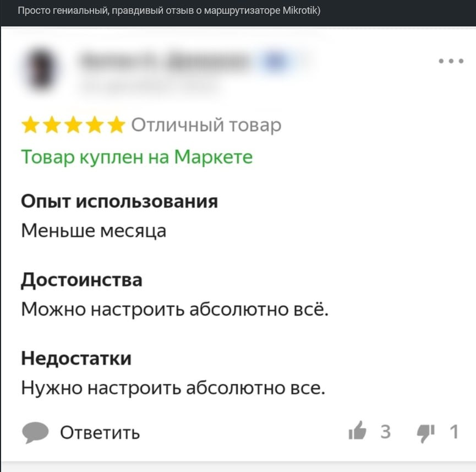Screen dimensions: 476x472
Task: Click the dislike count number 1
Action: tap(454, 432)
